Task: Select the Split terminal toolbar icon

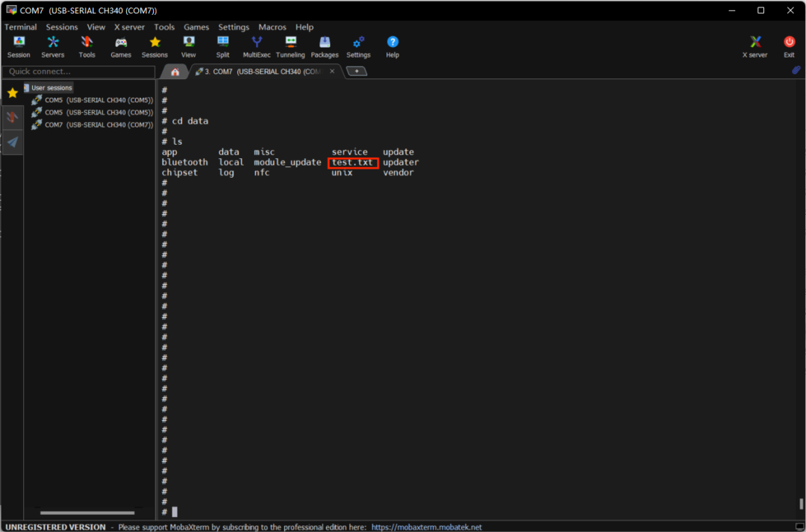Action: (222, 47)
